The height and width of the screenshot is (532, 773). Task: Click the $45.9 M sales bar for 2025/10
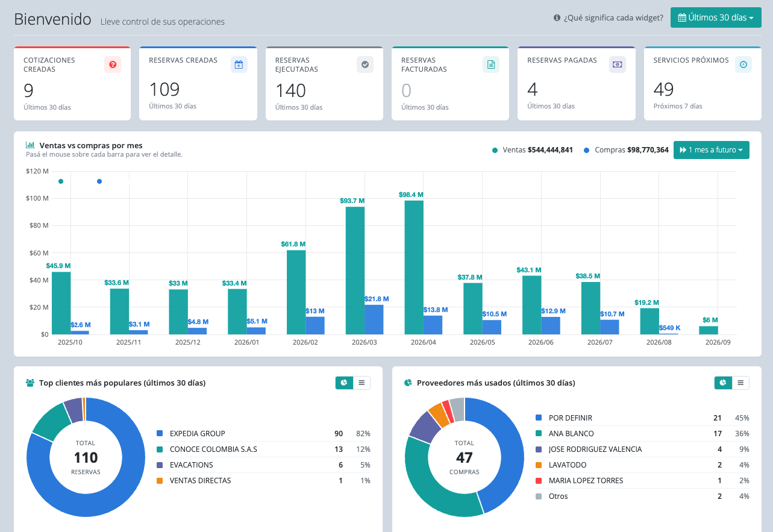pyautogui.click(x=61, y=303)
